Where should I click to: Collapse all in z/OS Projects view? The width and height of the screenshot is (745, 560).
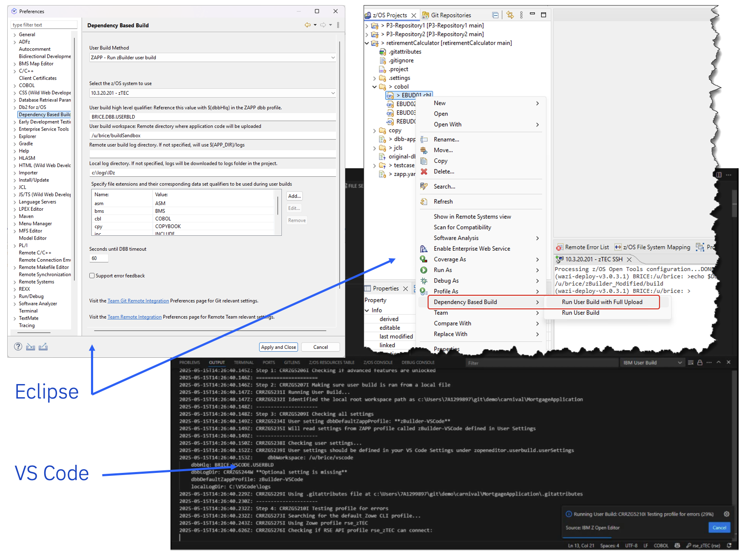(x=495, y=15)
